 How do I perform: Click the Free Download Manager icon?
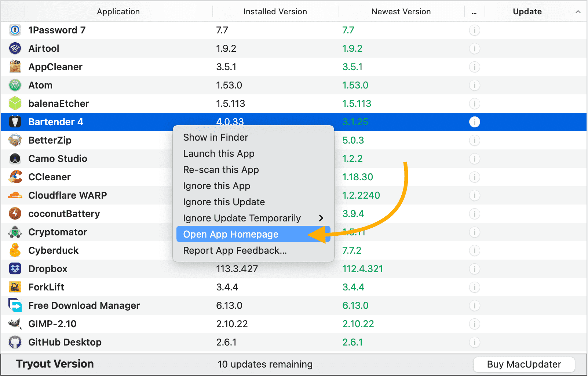15,305
